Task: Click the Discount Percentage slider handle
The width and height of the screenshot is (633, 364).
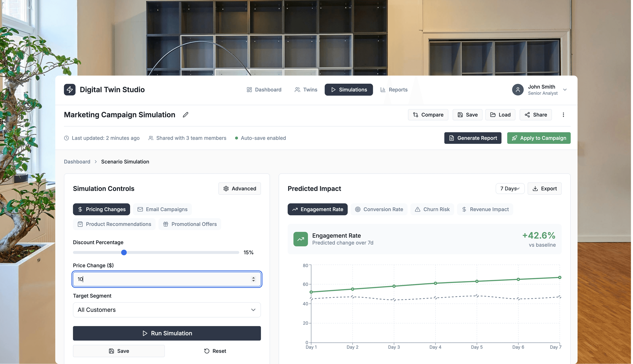Action: tap(124, 252)
